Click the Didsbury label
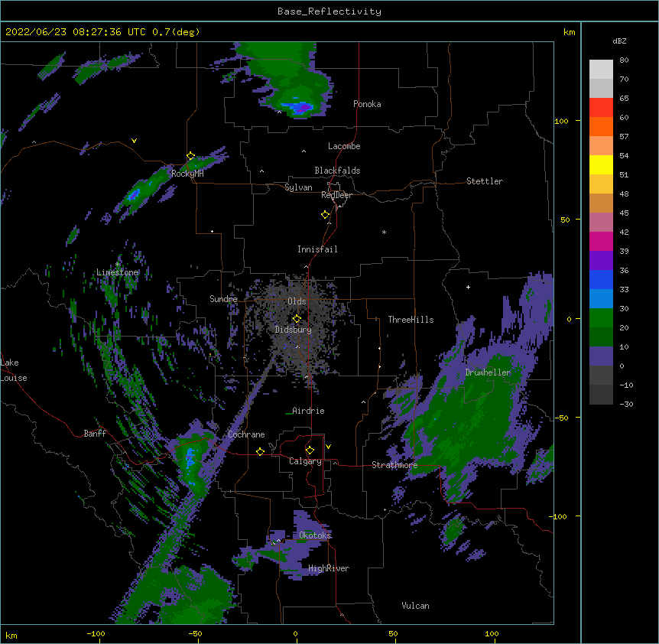 tap(294, 330)
